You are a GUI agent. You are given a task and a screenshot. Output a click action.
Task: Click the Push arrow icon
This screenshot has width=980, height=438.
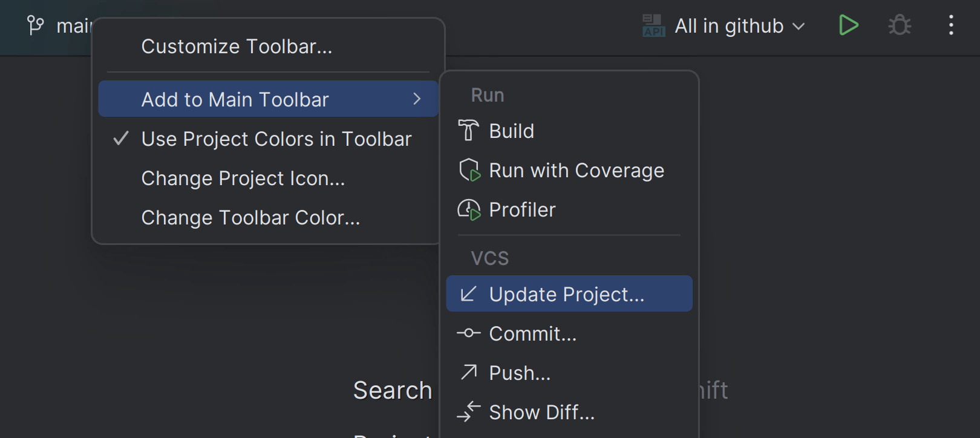(x=469, y=373)
